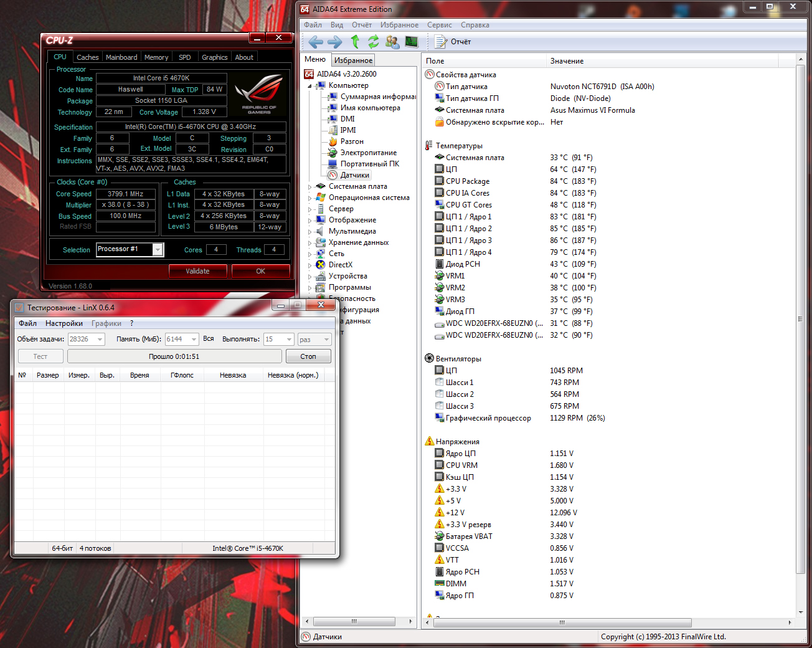The height and width of the screenshot is (648, 812).
Task: Expand the Мультимедиа tree branch
Action: (x=309, y=232)
